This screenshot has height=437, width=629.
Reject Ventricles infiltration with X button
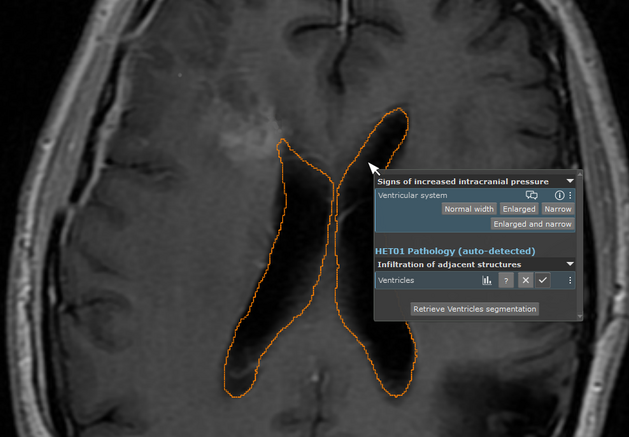(525, 281)
